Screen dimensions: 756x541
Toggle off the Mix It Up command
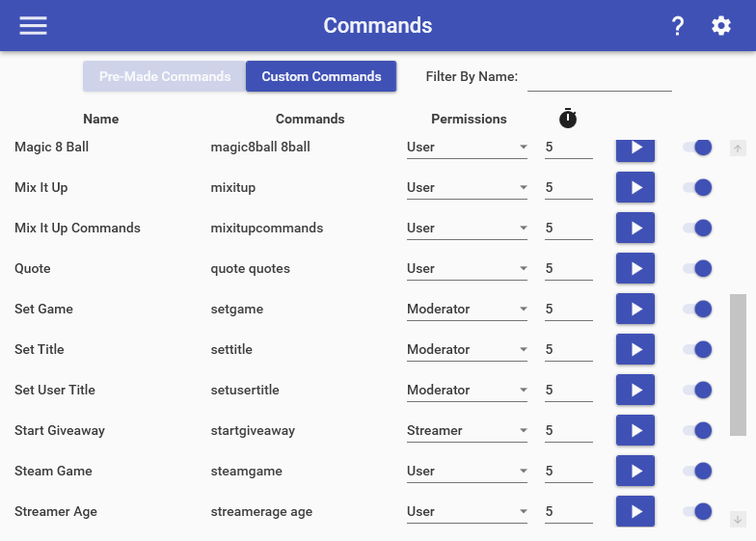tap(697, 187)
